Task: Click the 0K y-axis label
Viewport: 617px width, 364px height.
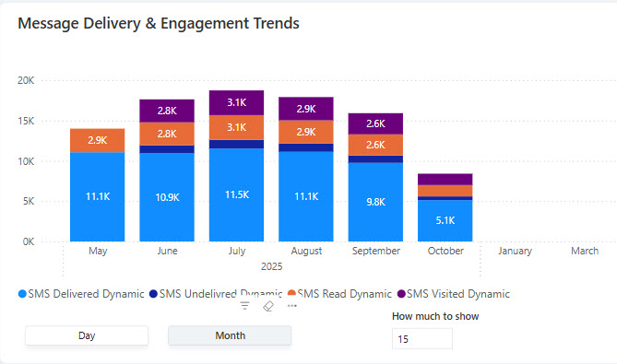Action: click(29, 241)
